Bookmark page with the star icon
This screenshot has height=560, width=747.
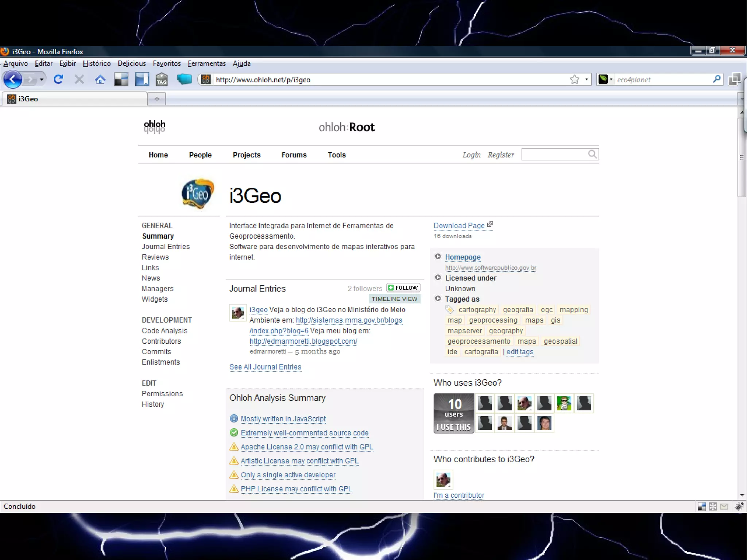(x=574, y=79)
